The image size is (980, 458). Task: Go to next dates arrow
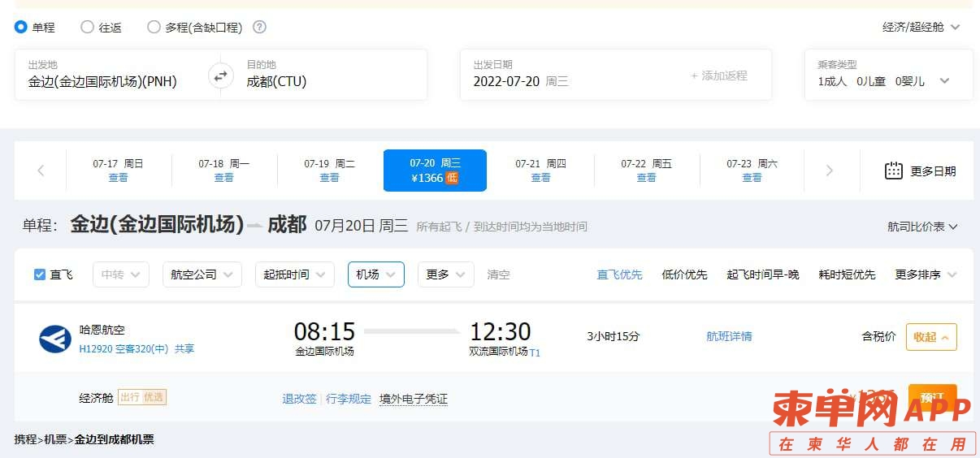(830, 171)
